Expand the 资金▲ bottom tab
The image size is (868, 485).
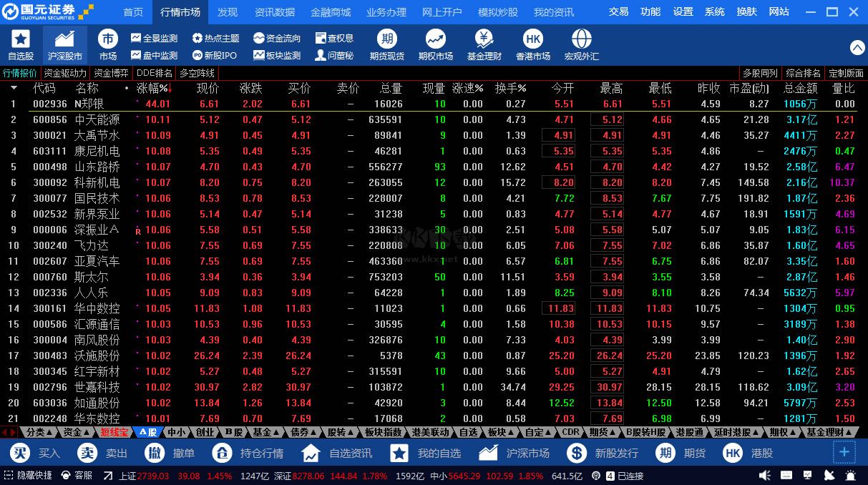(76, 432)
